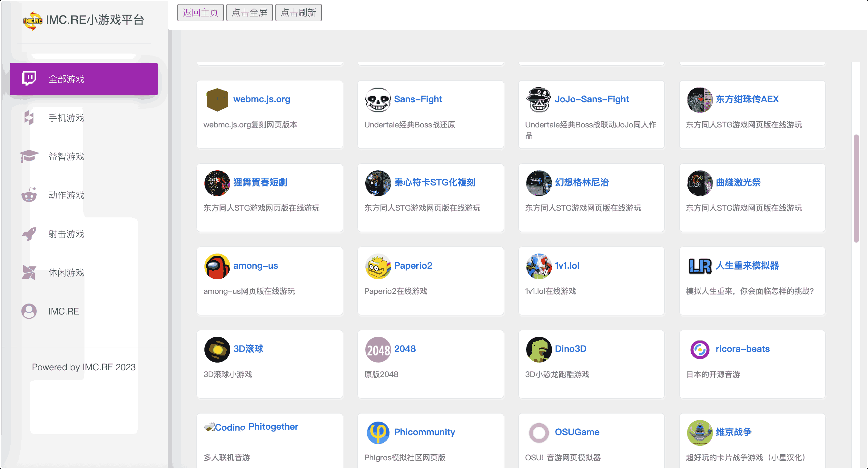
Task: Open the 射击游戏 category
Action: pos(66,234)
